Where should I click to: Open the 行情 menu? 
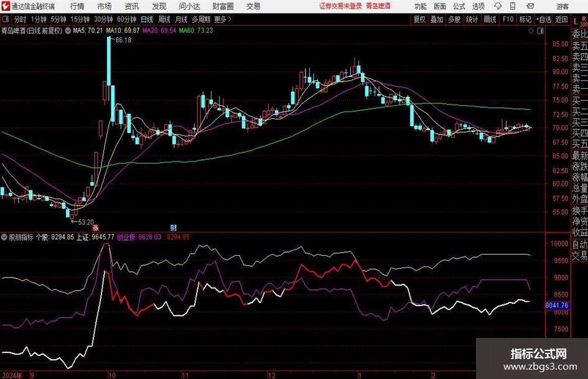[x=77, y=6]
